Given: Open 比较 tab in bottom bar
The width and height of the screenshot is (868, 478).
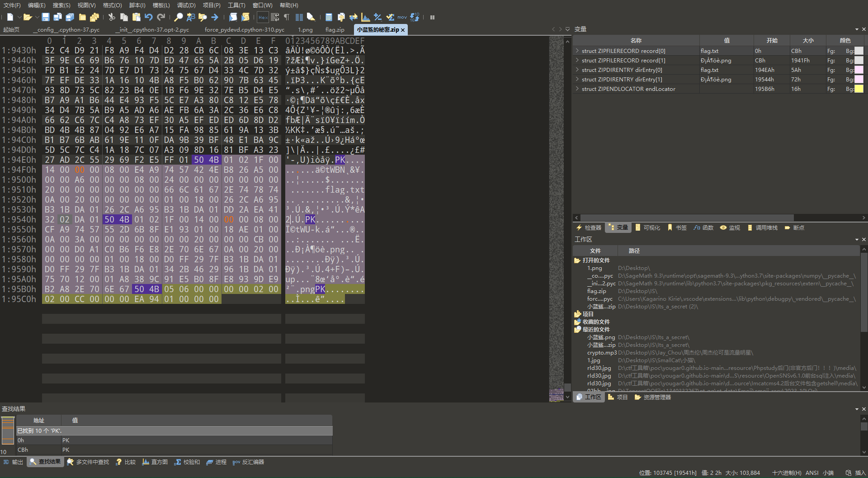Looking at the screenshot, I should point(126,462).
